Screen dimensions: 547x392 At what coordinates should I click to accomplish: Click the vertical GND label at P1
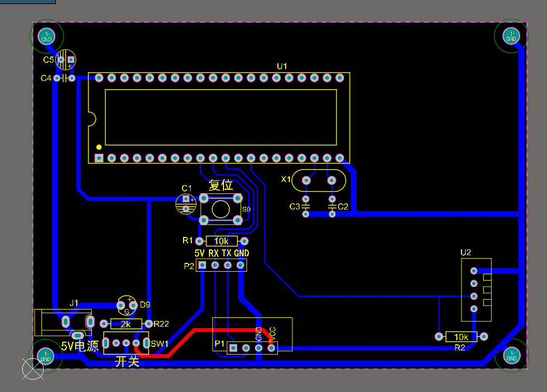(259, 334)
